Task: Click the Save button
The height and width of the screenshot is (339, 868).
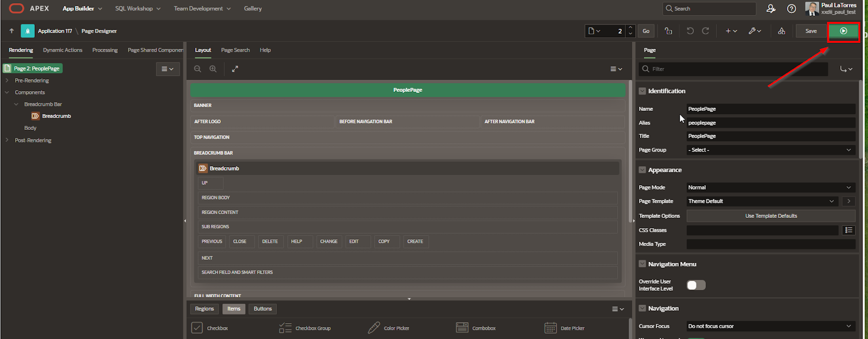Action: 810,31
